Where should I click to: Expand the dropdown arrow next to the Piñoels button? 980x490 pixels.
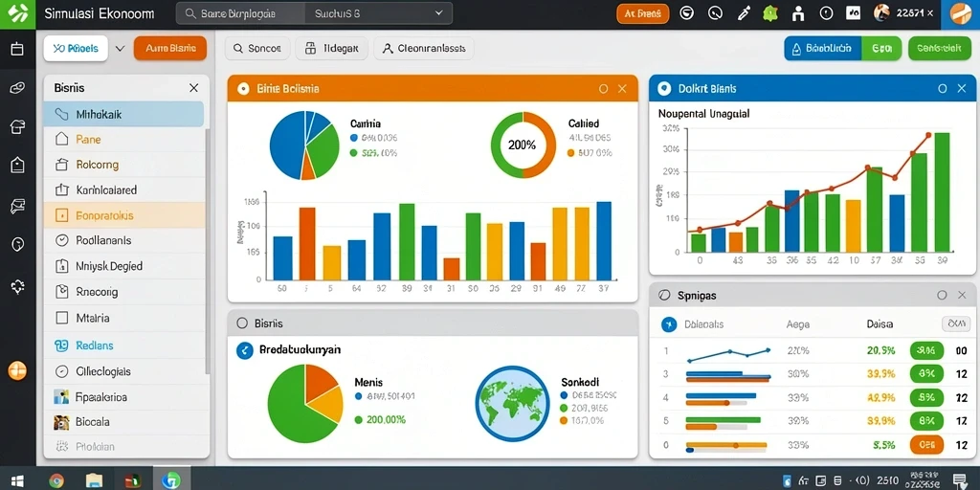click(x=121, y=48)
